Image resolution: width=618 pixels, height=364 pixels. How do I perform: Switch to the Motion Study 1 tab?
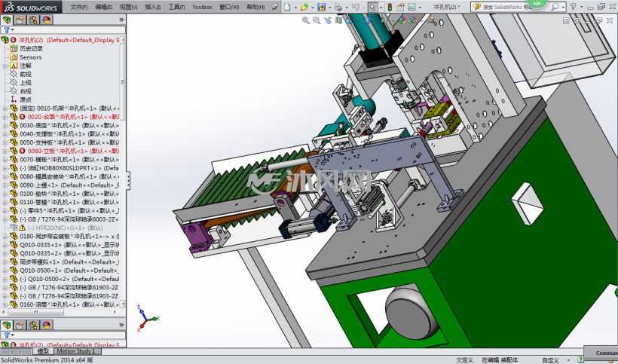tap(76, 351)
